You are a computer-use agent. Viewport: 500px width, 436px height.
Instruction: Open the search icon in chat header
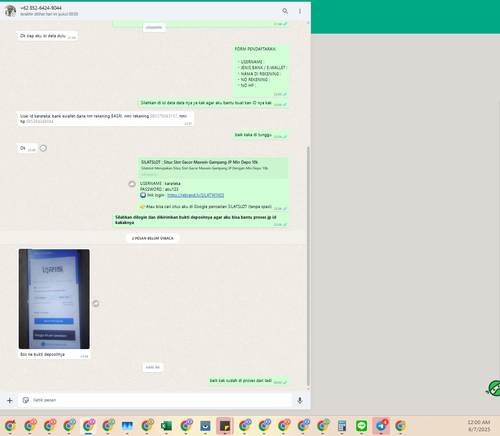pyautogui.click(x=285, y=11)
